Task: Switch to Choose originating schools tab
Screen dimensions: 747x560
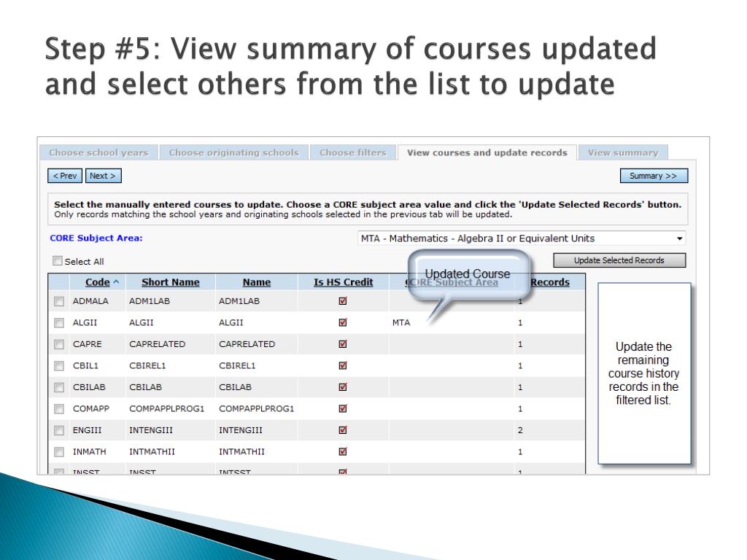Action: 234,152
